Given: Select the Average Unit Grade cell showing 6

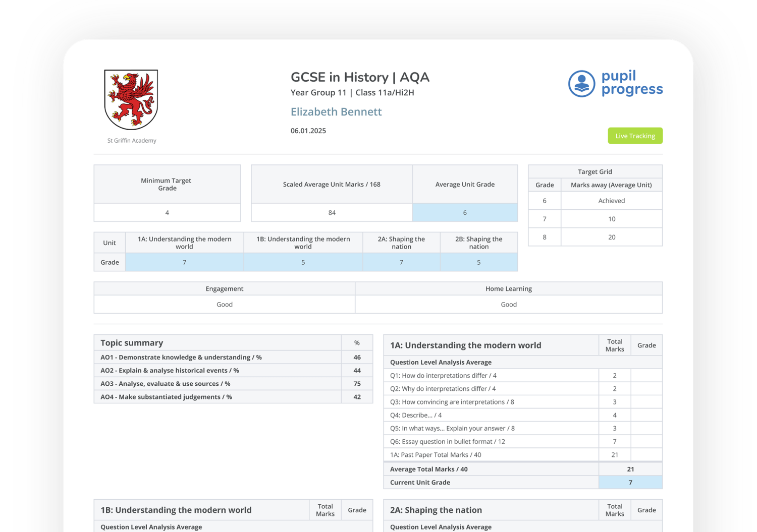Looking at the screenshot, I should (x=464, y=212).
